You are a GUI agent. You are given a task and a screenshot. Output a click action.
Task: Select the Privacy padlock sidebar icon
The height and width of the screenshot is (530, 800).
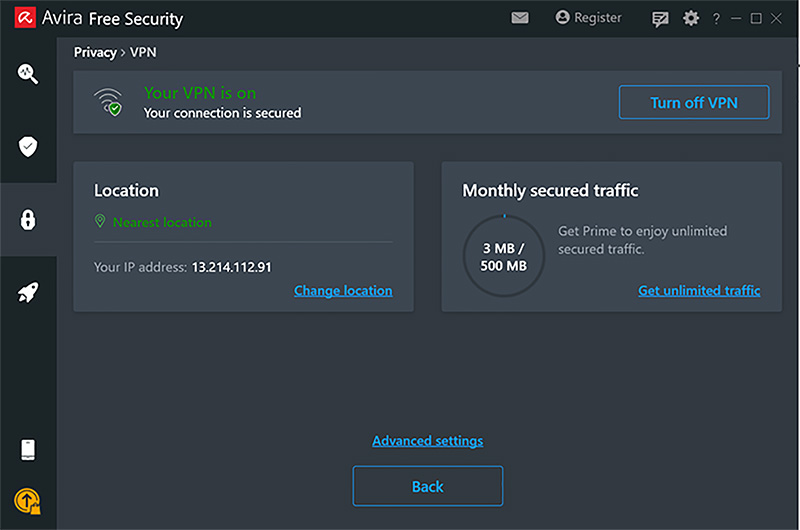point(28,220)
